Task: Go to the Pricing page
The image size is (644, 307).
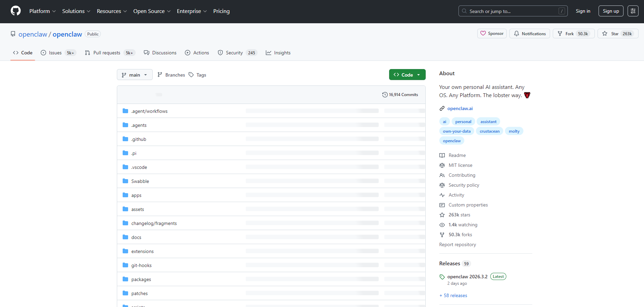Action: coord(221,11)
